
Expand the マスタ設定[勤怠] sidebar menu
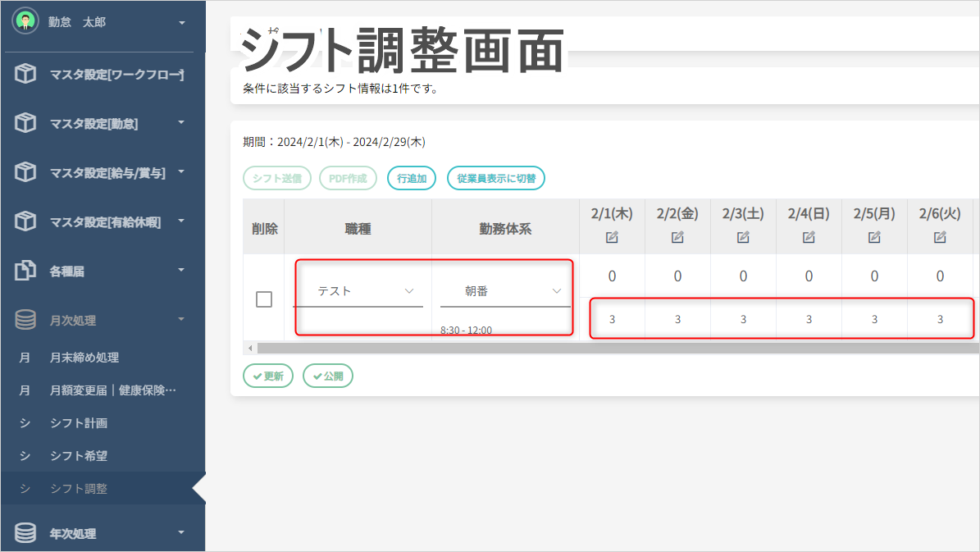point(103,124)
